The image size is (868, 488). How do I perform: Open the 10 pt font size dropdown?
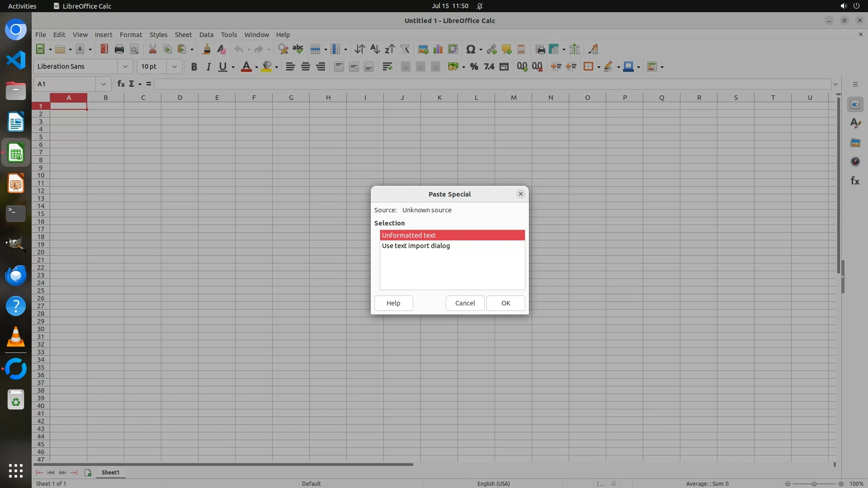[174, 66]
